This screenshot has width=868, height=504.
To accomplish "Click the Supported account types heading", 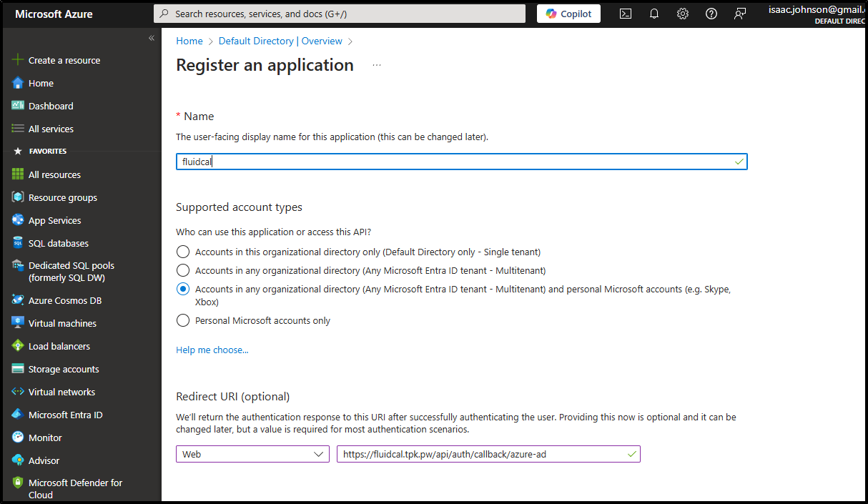I will coord(239,207).
